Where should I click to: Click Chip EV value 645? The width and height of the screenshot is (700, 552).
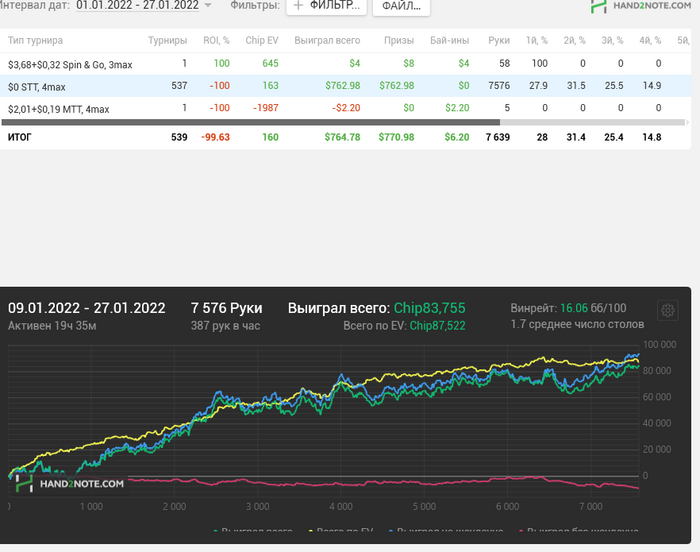click(270, 63)
